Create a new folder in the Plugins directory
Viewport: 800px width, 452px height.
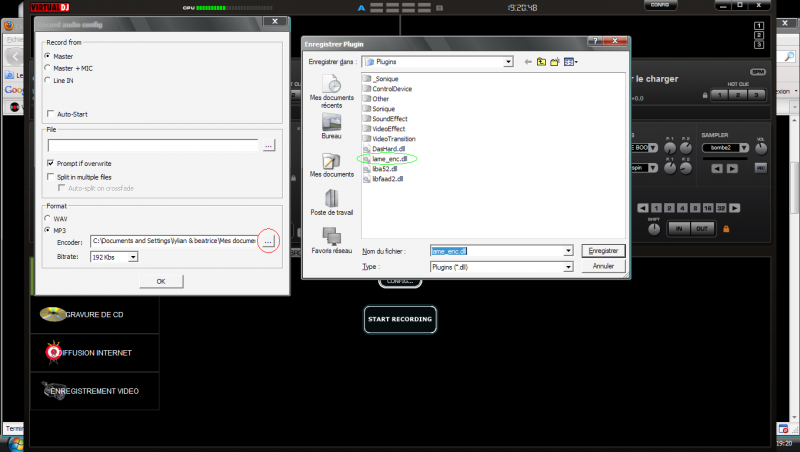click(x=555, y=62)
